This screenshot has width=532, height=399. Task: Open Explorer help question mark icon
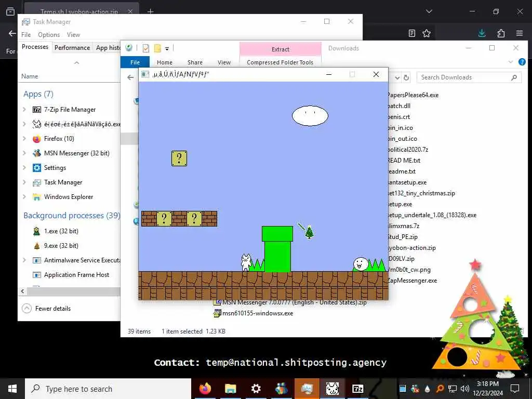(x=522, y=62)
